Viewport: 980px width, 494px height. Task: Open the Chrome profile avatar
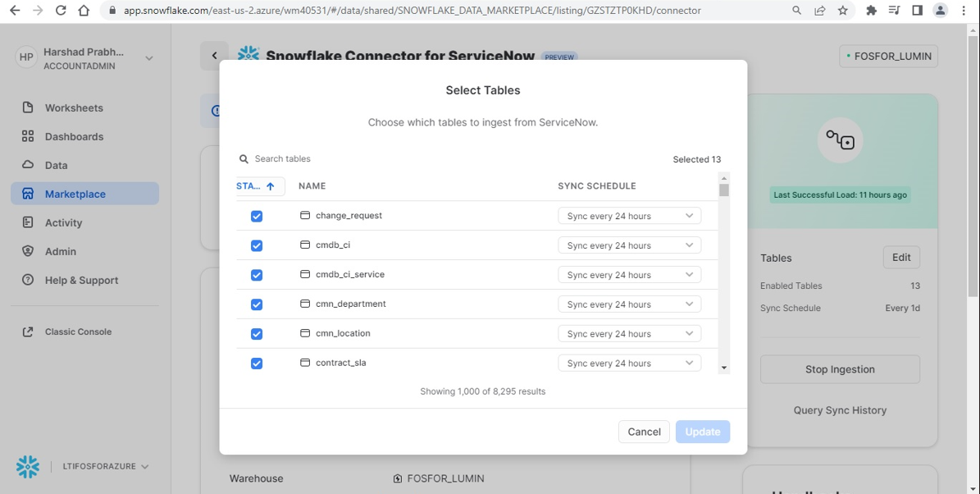(940, 11)
